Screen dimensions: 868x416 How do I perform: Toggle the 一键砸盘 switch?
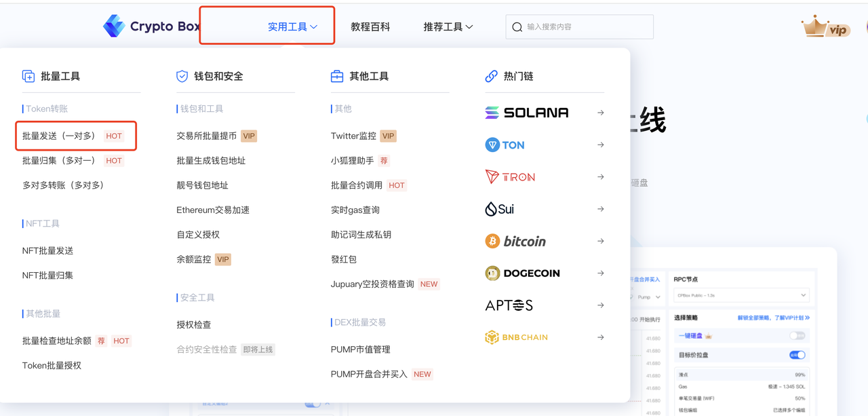pos(797,336)
